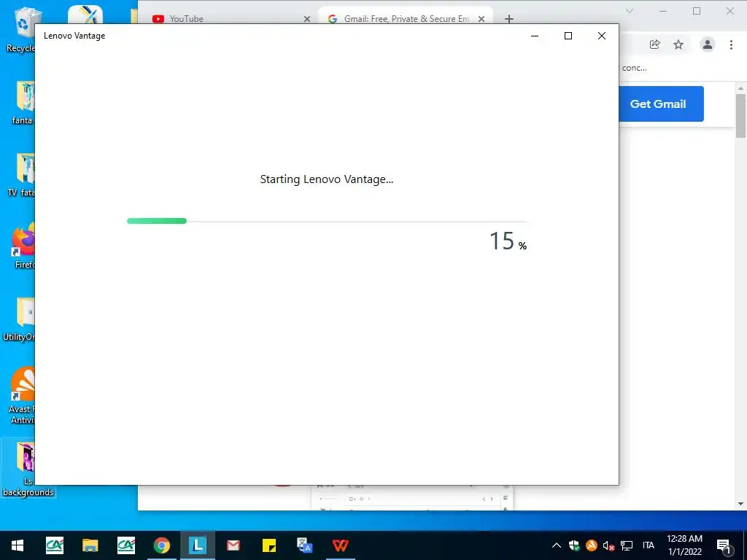The height and width of the screenshot is (560, 747).
Task: Open clock showing 12:28 AM
Action: [684, 545]
